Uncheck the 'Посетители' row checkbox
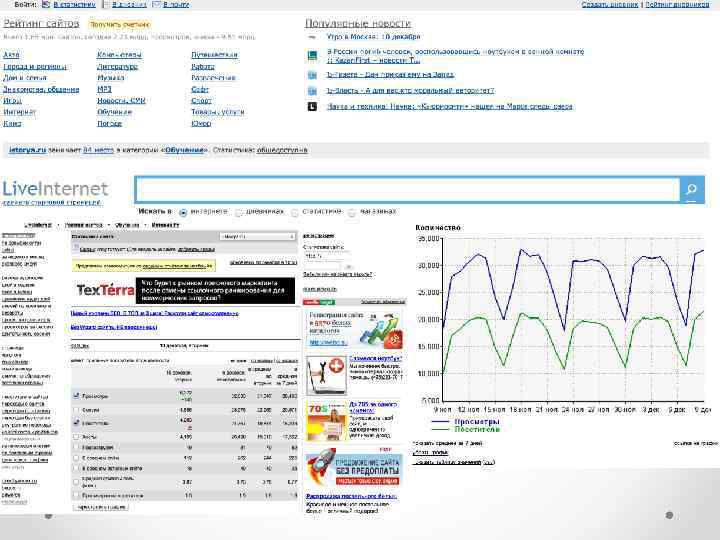The image size is (720, 540). pos(76,423)
